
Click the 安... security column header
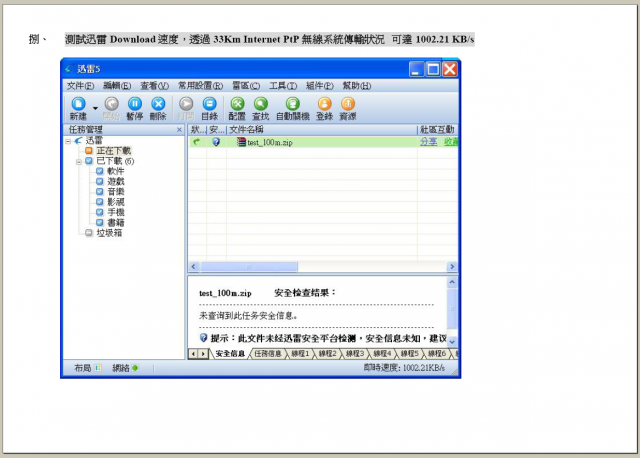coord(217,130)
